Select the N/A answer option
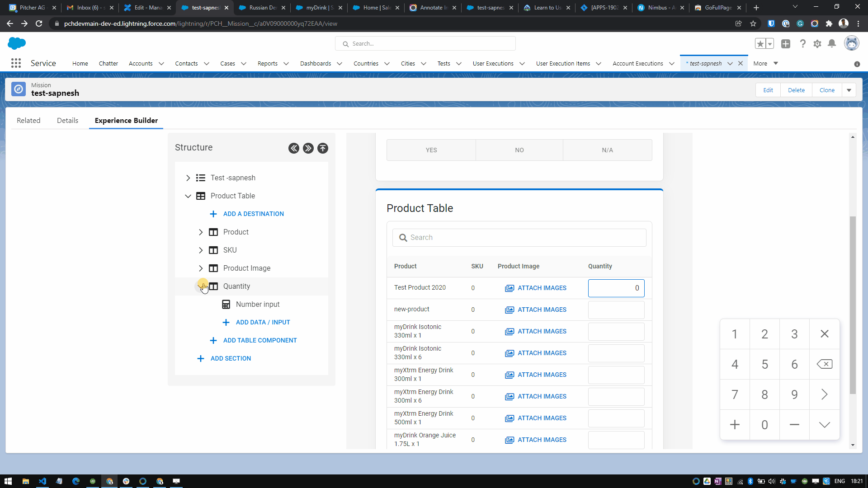Image resolution: width=868 pixels, height=488 pixels. click(607, 150)
